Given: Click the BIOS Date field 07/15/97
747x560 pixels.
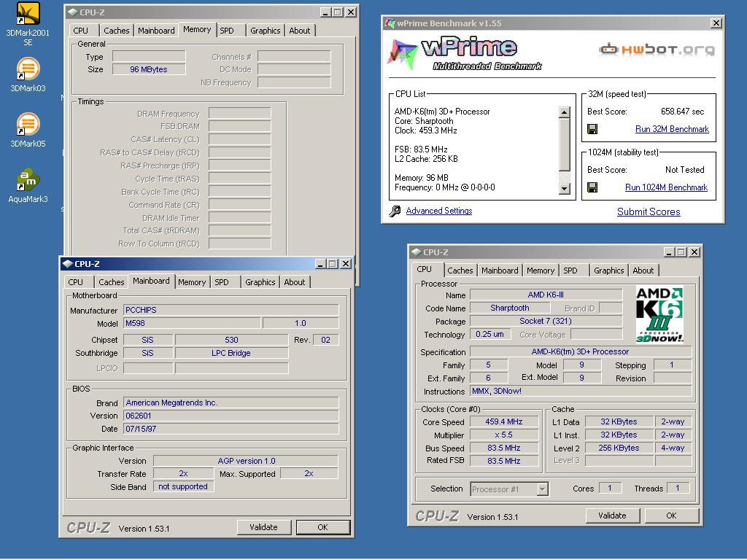Looking at the screenshot, I should click(x=231, y=429).
